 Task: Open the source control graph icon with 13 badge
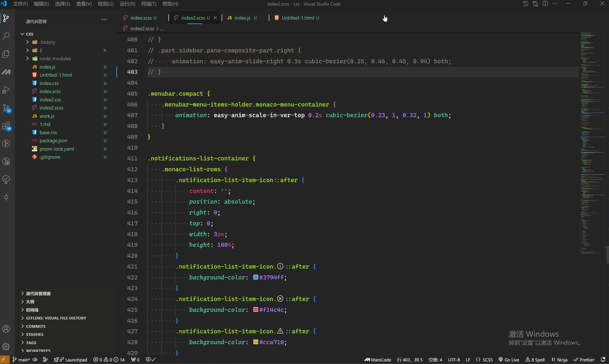6,108
